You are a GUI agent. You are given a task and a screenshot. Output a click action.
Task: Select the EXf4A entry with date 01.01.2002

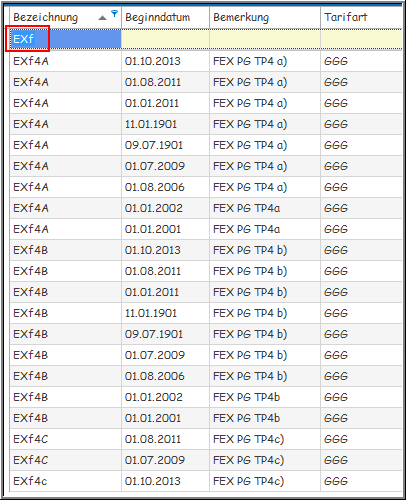[x=206, y=208]
